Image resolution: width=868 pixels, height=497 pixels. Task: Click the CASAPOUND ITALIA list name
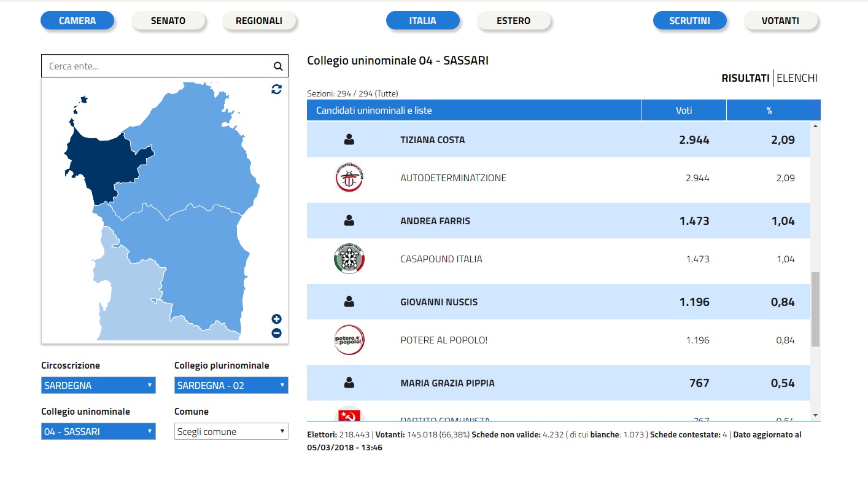coord(441,259)
